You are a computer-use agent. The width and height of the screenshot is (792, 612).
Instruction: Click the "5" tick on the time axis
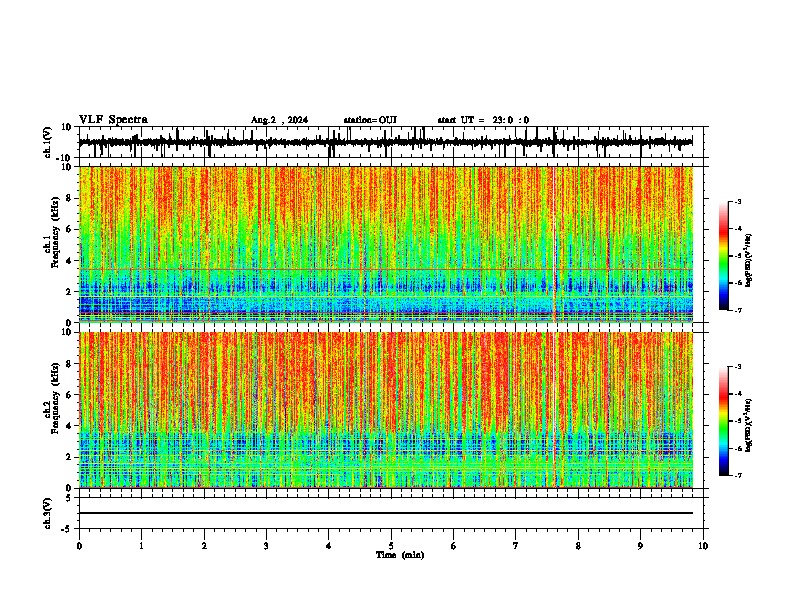pyautogui.click(x=391, y=546)
